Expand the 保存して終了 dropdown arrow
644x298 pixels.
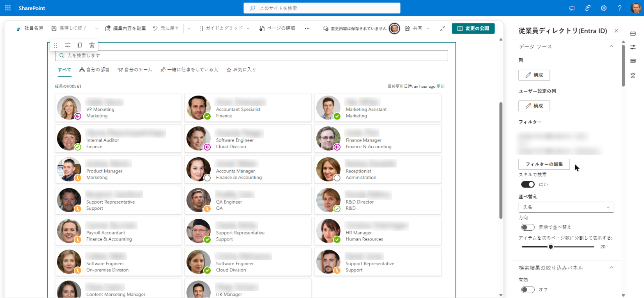[97, 28]
